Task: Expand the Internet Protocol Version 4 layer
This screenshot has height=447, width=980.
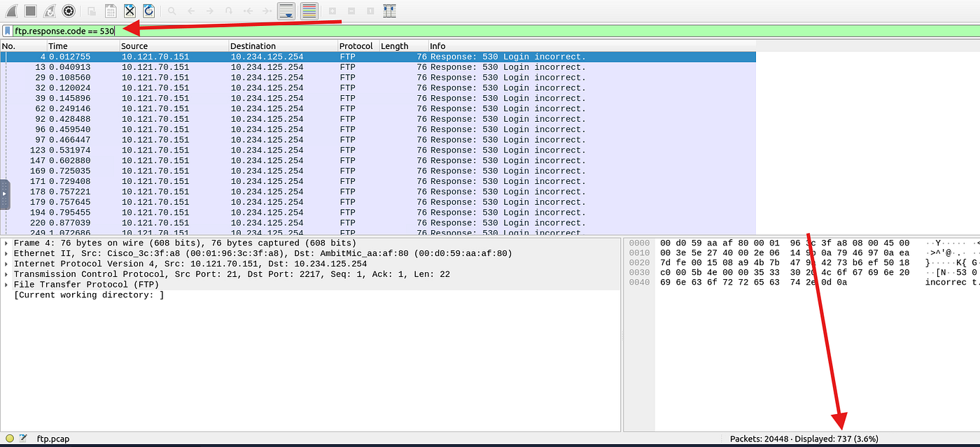Action: pyautogui.click(x=6, y=264)
